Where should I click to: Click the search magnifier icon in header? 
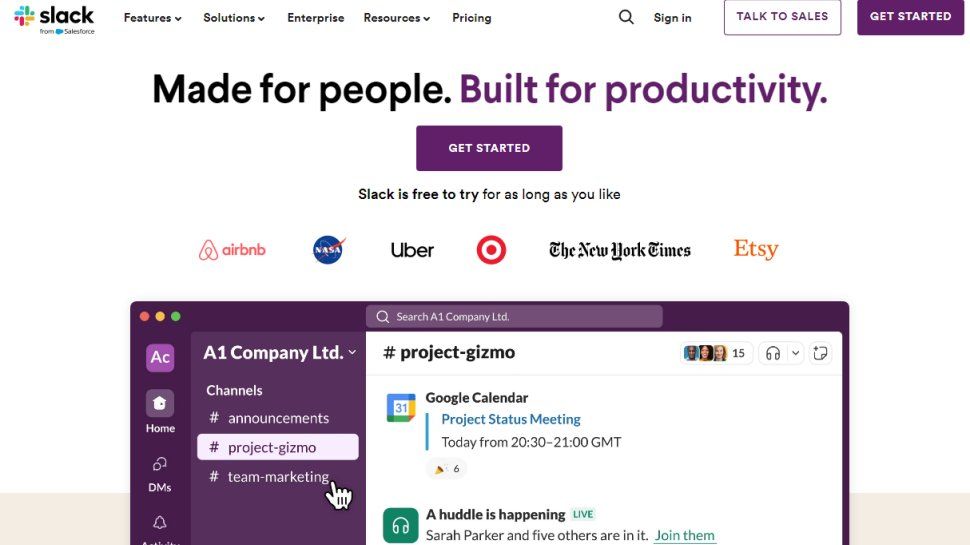[626, 17]
